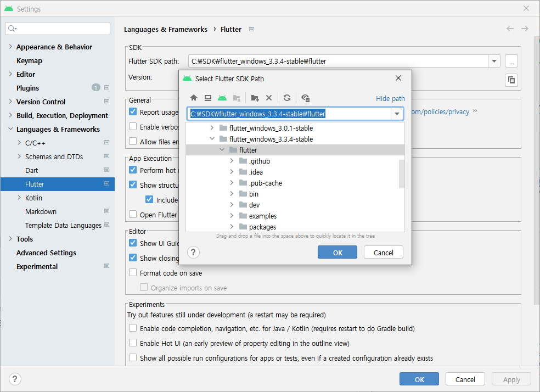Screen dimensions: 540x392
Task: Click project-level icon next to Dart
Action: tap(107, 170)
